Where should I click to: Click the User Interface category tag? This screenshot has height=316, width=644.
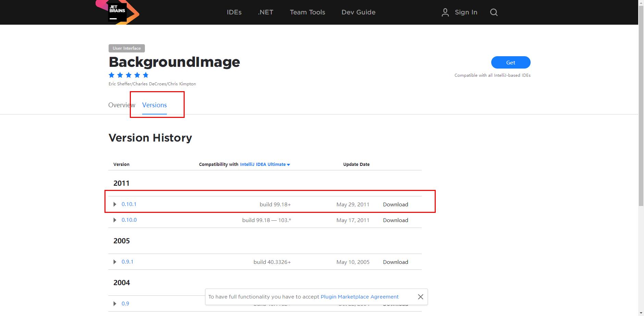126,48
